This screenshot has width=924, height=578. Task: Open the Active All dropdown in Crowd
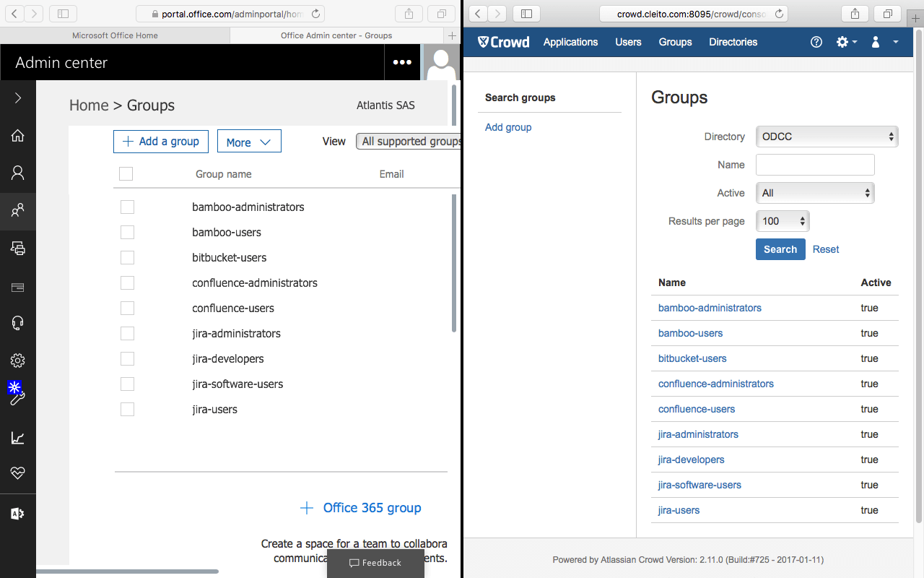tap(815, 193)
